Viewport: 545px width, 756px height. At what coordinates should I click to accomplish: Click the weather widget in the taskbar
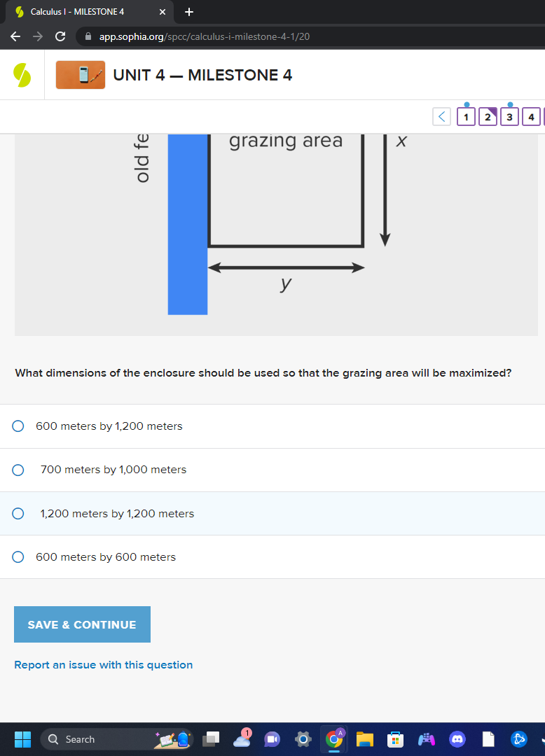tap(172, 739)
